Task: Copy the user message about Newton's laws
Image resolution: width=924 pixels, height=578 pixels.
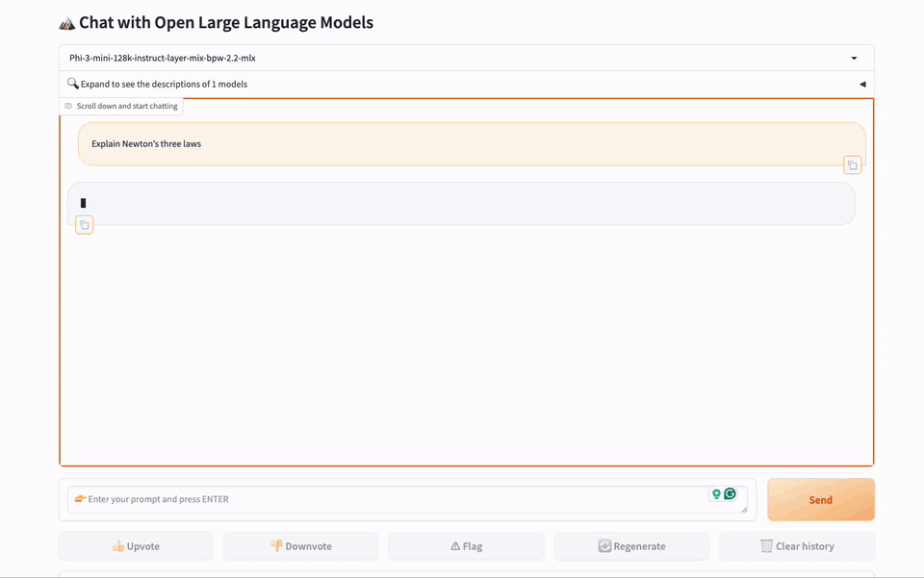Action: click(x=852, y=165)
